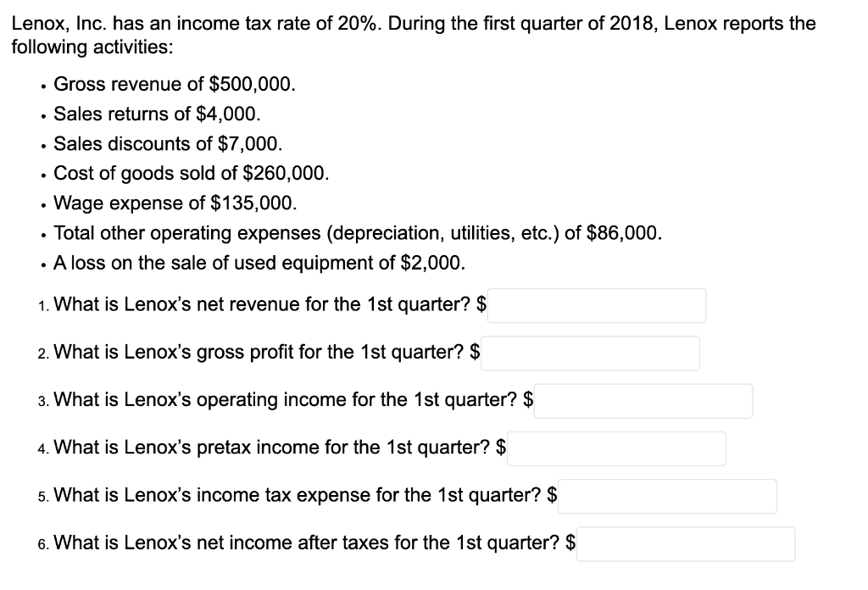
Task: Click the sales discounts bullet item
Action: 166,143
